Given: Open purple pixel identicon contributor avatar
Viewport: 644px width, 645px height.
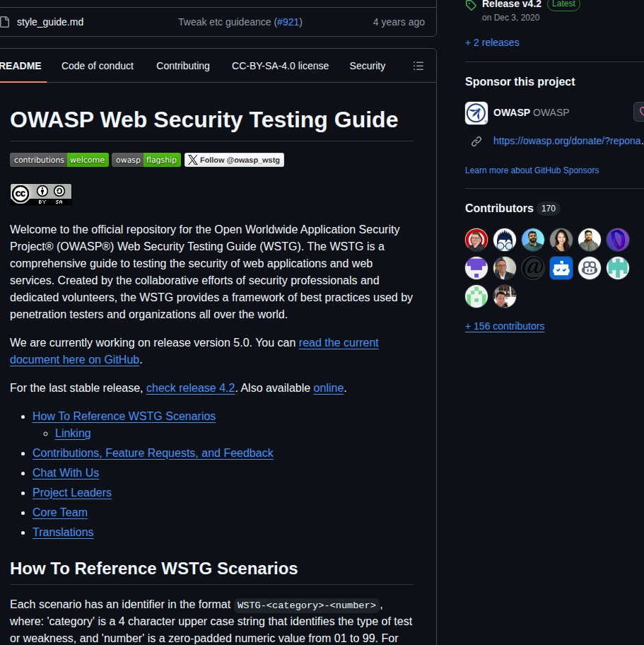Looking at the screenshot, I should click(x=476, y=268).
